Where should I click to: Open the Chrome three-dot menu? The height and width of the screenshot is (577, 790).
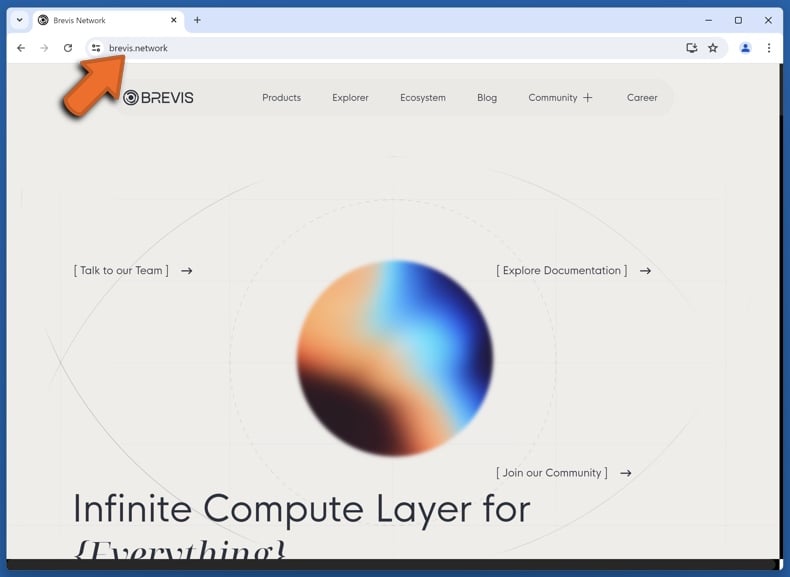[769, 48]
